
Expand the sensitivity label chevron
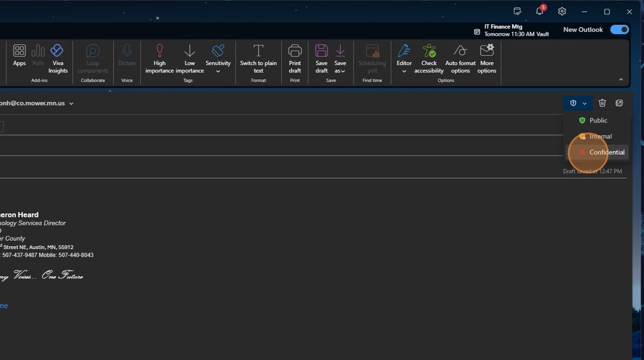point(584,104)
